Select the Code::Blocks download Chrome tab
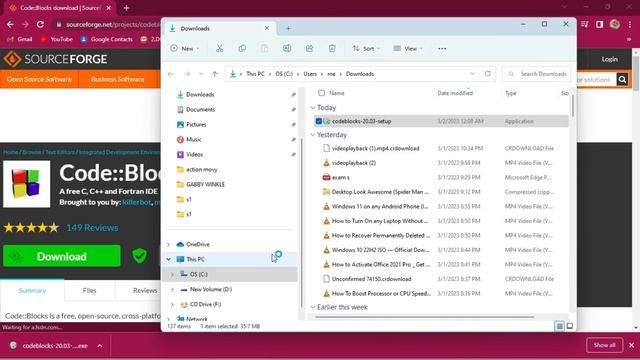Screen dimensions: 640x360 click(x=60, y=8)
